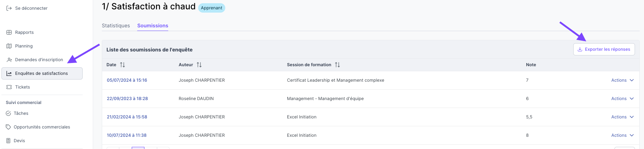The height and width of the screenshot is (149, 644).
Task: Open Actions menu for 10/07/2024 submission
Action: point(622,135)
